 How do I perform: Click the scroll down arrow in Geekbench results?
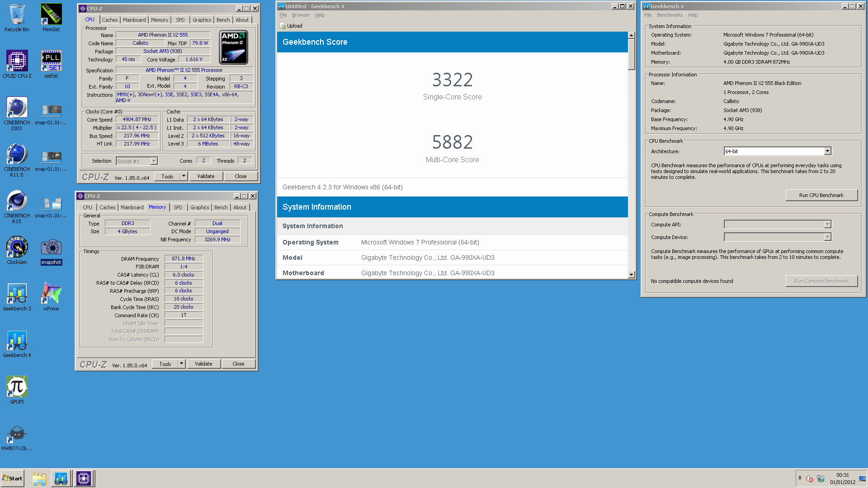(632, 275)
